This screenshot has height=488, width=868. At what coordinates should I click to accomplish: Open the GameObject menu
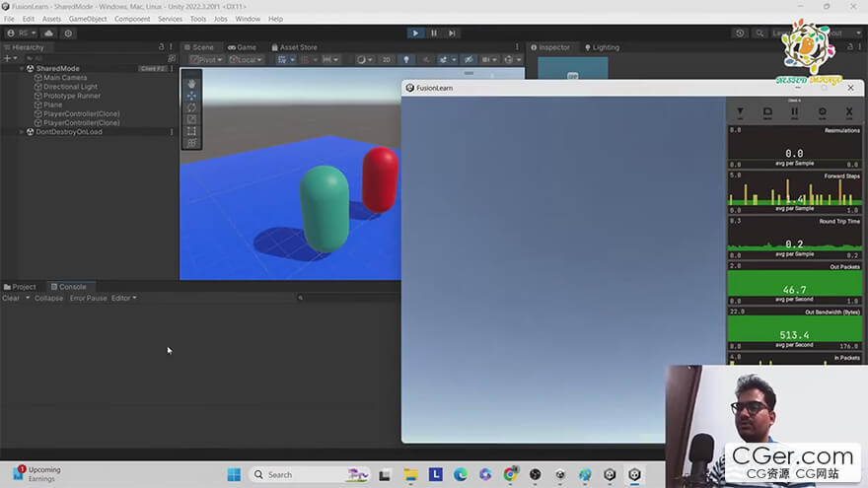click(x=88, y=19)
